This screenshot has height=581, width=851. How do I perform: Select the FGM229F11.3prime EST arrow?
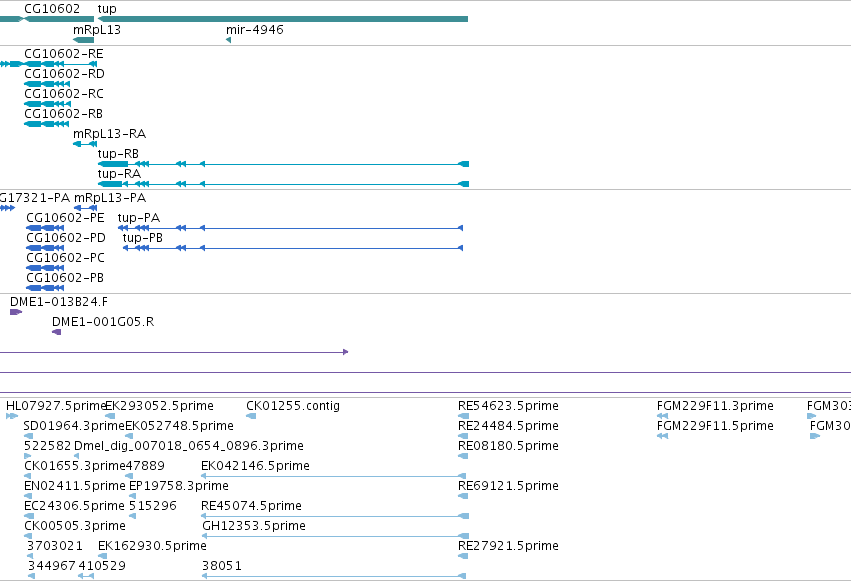point(662,416)
